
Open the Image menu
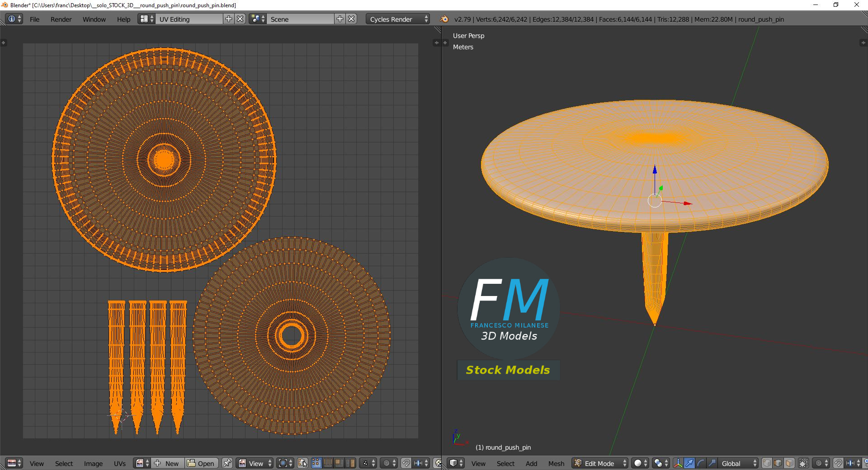93,464
